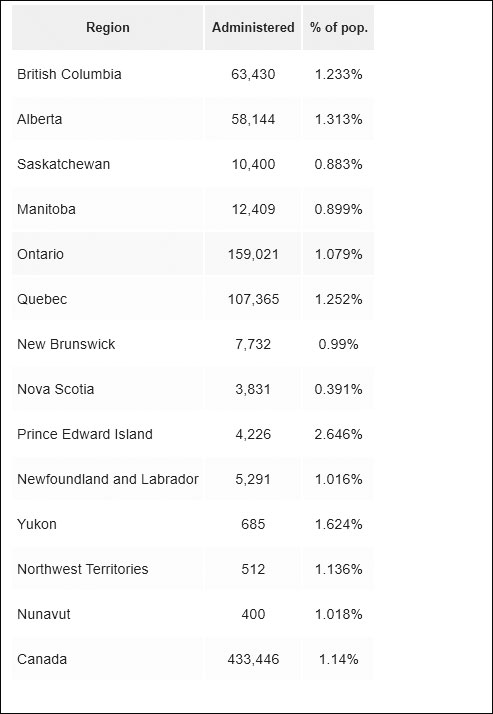Screen dimensions: 493x714
Task: Click Prince Edward Island's 2.646% value
Action: [x=338, y=434]
